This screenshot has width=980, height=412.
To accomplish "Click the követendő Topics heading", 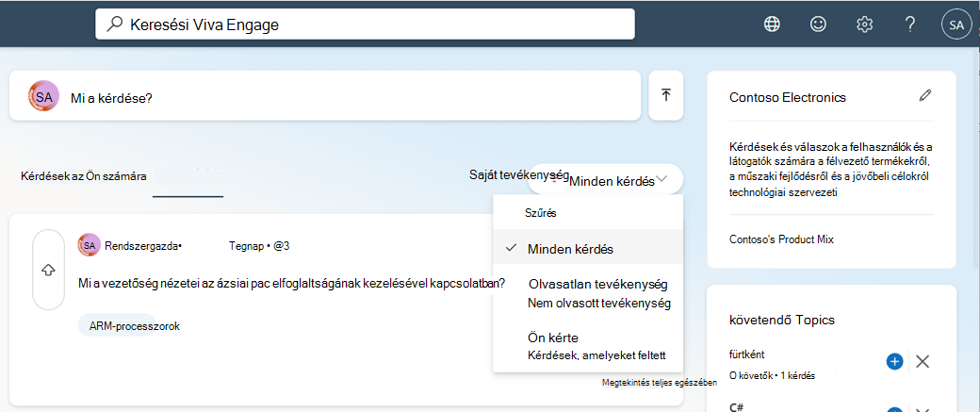I will 782,321.
